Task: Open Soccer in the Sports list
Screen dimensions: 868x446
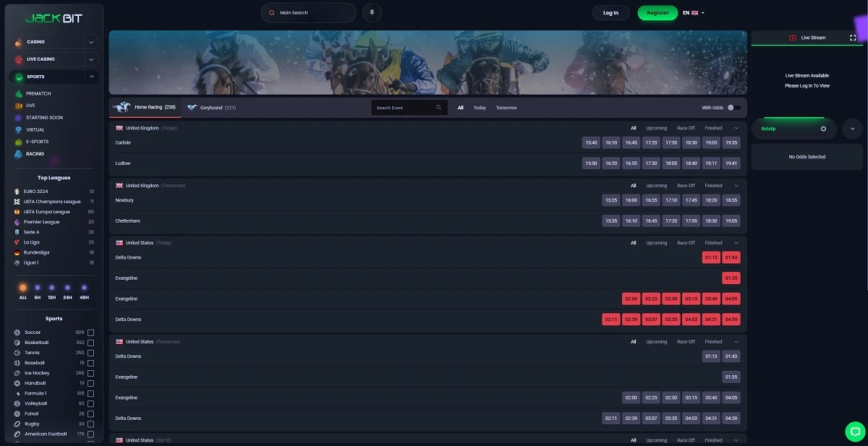Action: (33, 333)
